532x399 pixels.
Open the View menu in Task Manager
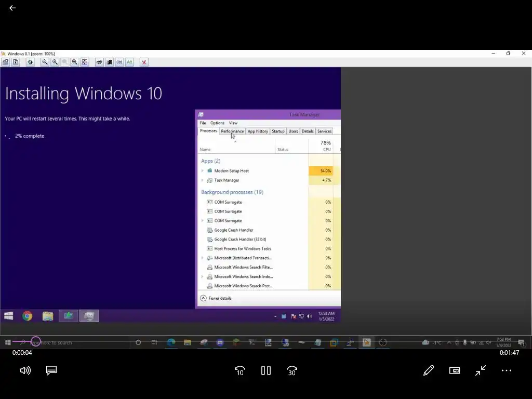(x=233, y=123)
